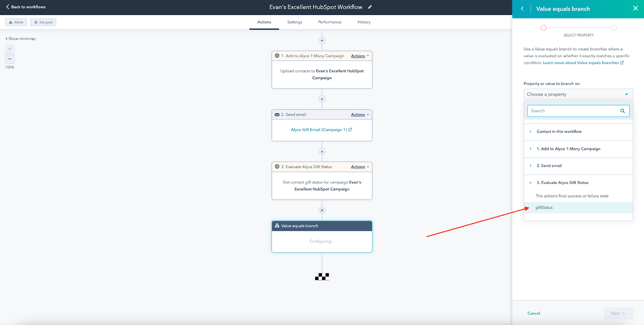
Task: Click envelope icon on Send email card
Action: click(277, 115)
